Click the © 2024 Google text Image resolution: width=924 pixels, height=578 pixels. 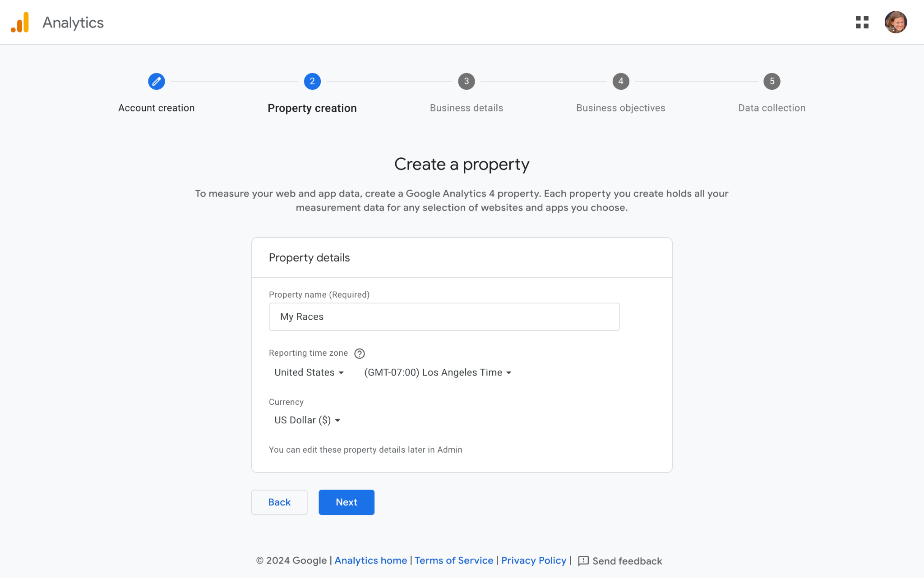click(x=291, y=560)
